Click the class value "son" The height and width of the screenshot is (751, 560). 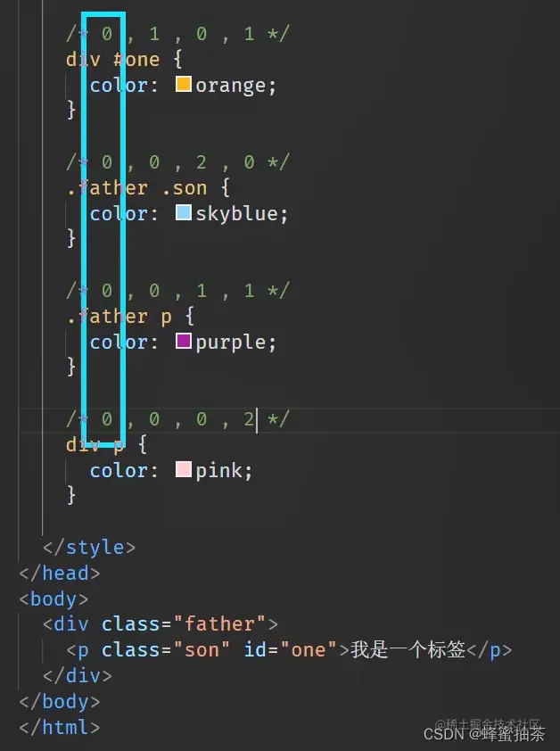pyautogui.click(x=202, y=650)
